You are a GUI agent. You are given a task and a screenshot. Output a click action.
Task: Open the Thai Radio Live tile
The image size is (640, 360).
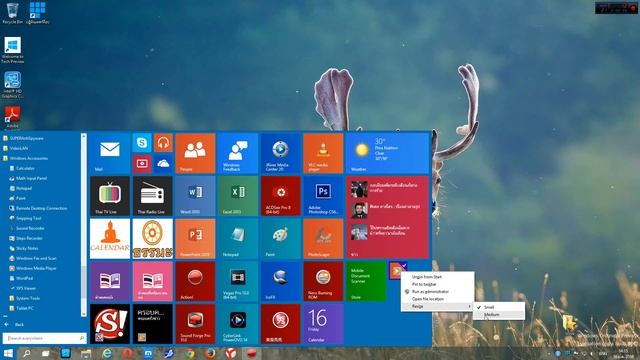[x=152, y=196]
